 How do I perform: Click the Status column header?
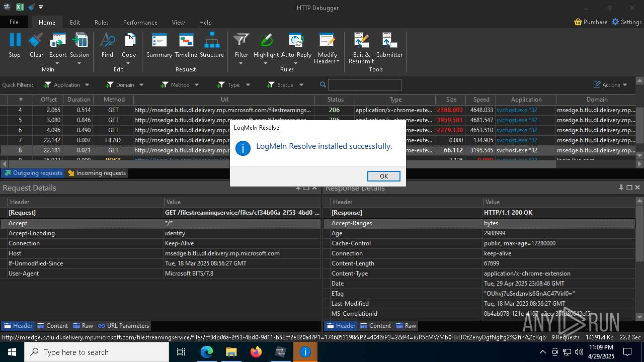(335, 100)
